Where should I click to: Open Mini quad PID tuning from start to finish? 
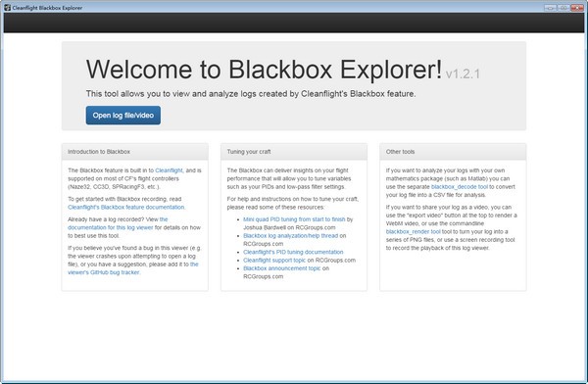(294, 219)
